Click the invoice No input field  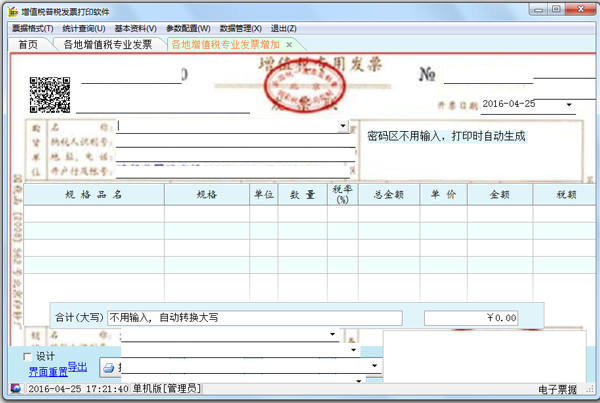pyautogui.click(x=488, y=76)
